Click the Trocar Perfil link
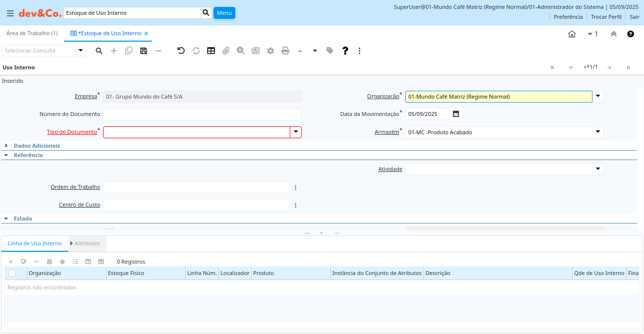This screenshot has height=334, width=644. (606, 17)
